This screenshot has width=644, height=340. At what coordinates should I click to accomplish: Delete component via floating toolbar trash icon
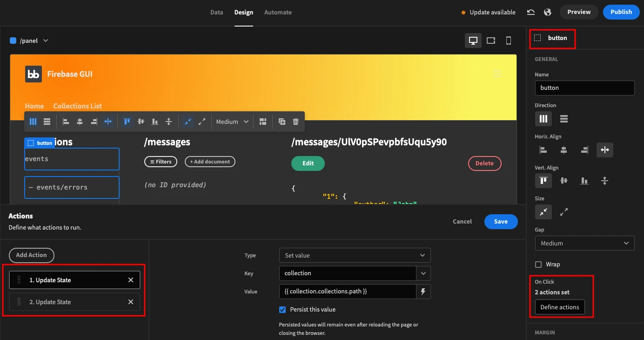(295, 122)
